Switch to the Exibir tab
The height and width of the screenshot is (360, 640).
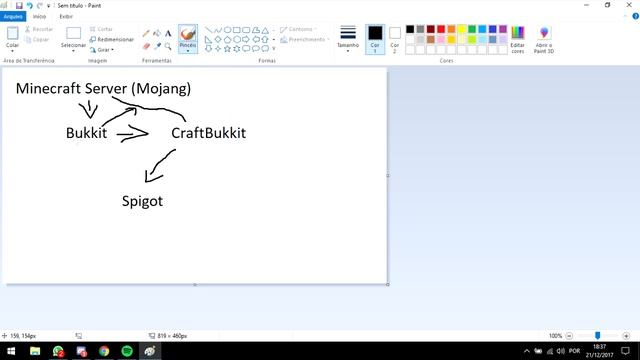point(66,17)
